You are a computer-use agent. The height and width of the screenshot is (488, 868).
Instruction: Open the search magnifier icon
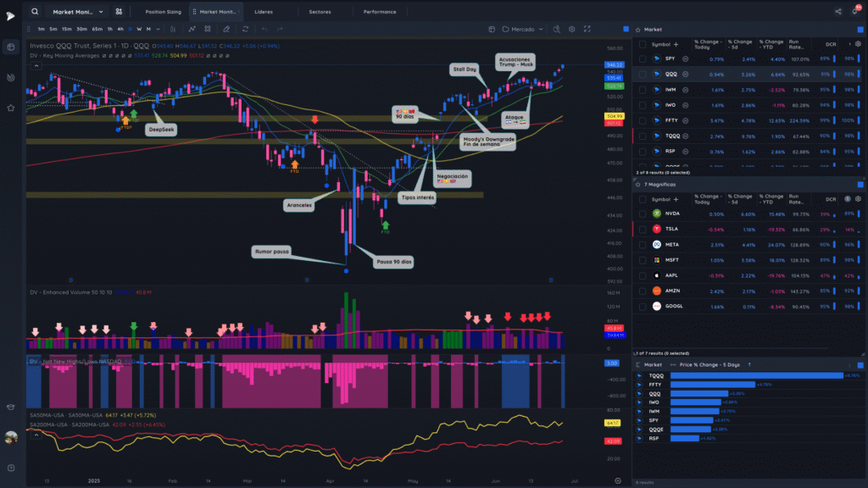pos(35,12)
